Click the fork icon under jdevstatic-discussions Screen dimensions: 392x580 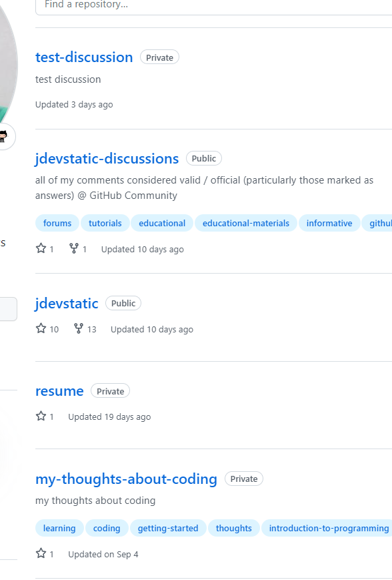[73, 248]
